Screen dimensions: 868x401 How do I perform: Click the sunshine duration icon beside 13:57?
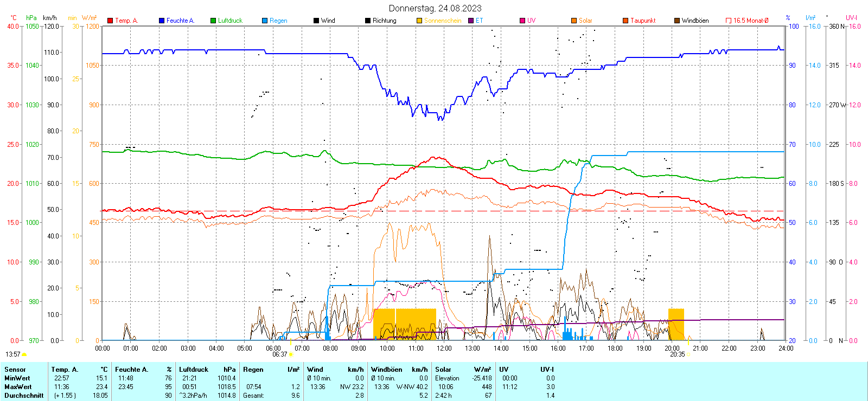tap(24, 355)
